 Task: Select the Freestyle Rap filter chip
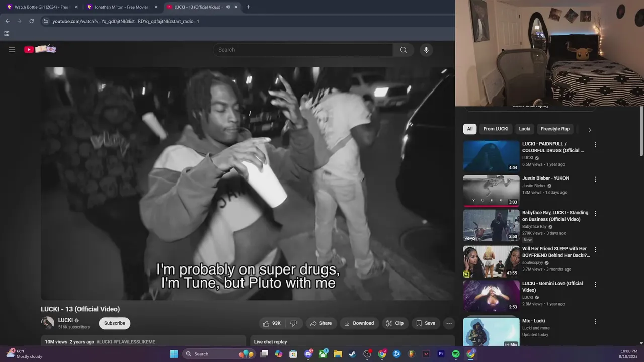pos(555,129)
